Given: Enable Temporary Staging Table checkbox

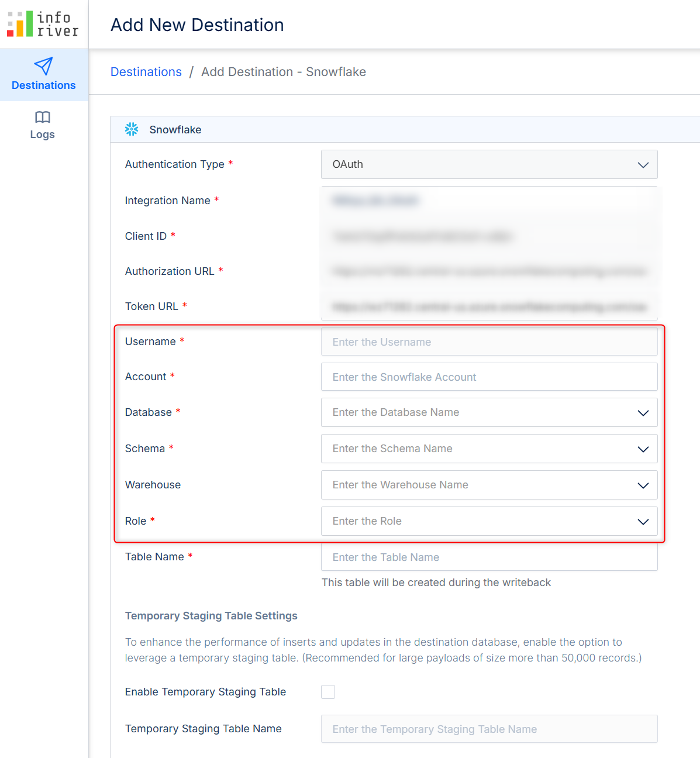Looking at the screenshot, I should click(328, 692).
